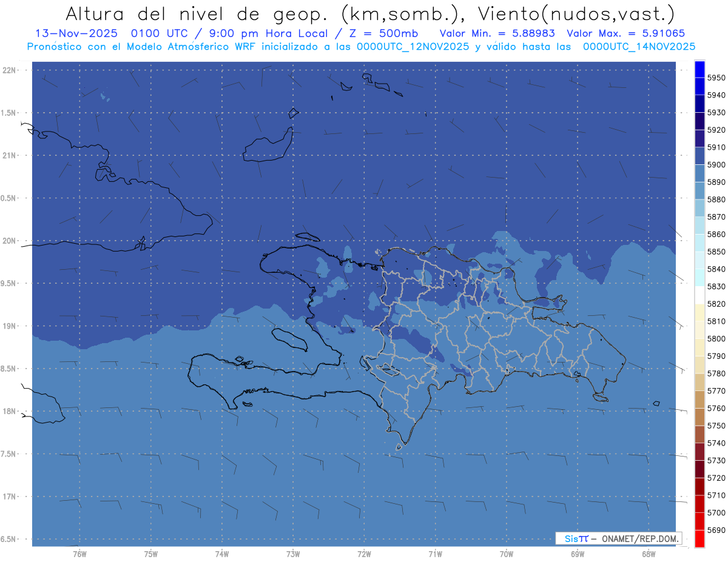Click the dark red swatch between 5720 and 5730
Image resolution: width=728 pixels, height=562 pixels.
click(x=699, y=469)
